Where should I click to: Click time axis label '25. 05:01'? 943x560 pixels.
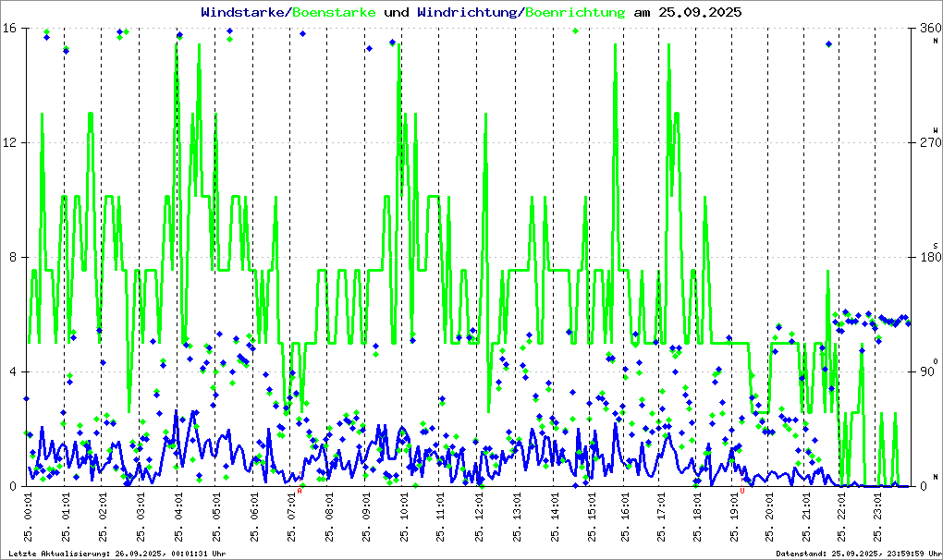click(216, 517)
